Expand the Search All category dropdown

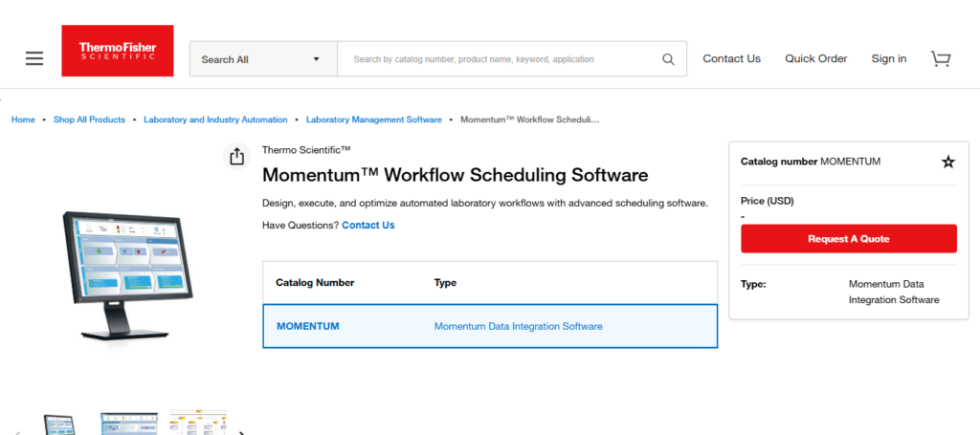pos(263,59)
